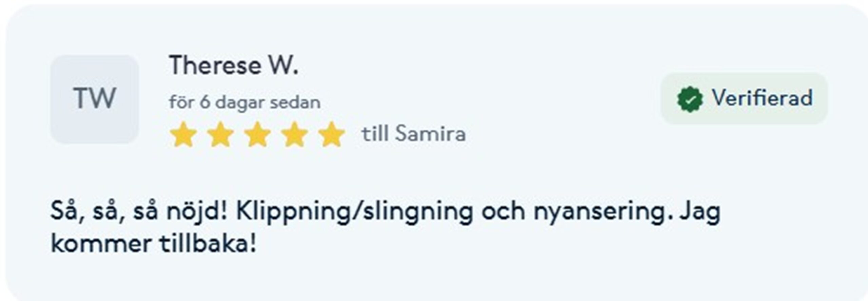Click the word 'Klippning/slingning' in the review
The image size is (868, 301).
[x=354, y=211]
